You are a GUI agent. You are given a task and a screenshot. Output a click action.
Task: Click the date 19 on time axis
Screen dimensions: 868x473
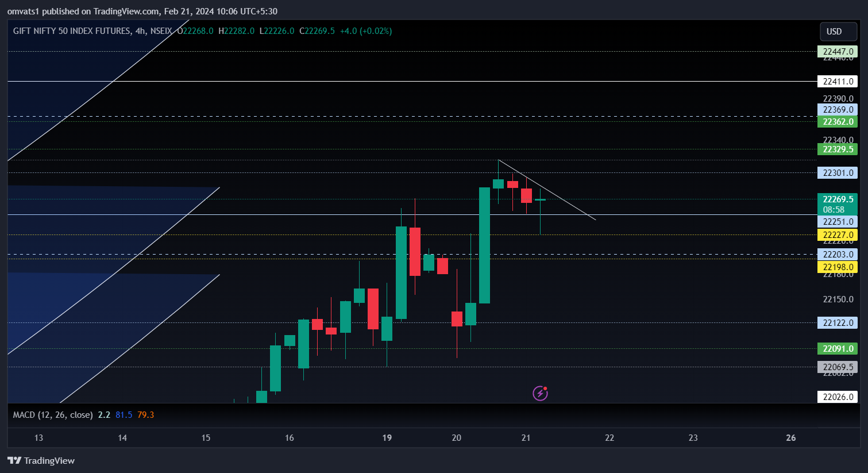(387, 438)
